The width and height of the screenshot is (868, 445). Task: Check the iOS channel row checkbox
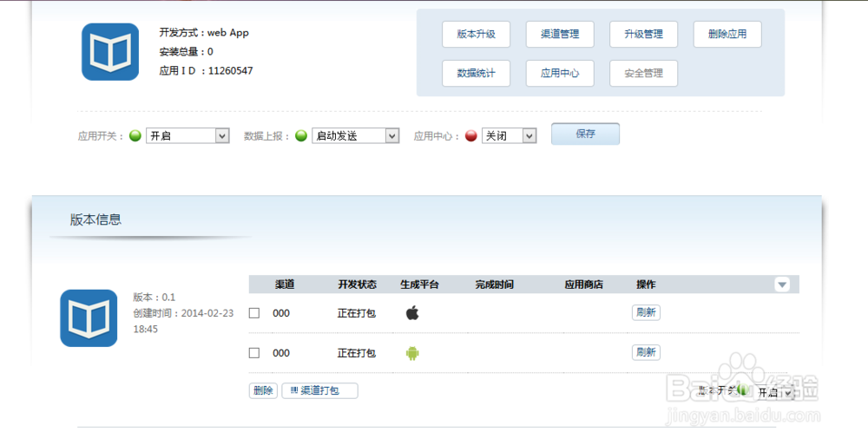point(254,313)
